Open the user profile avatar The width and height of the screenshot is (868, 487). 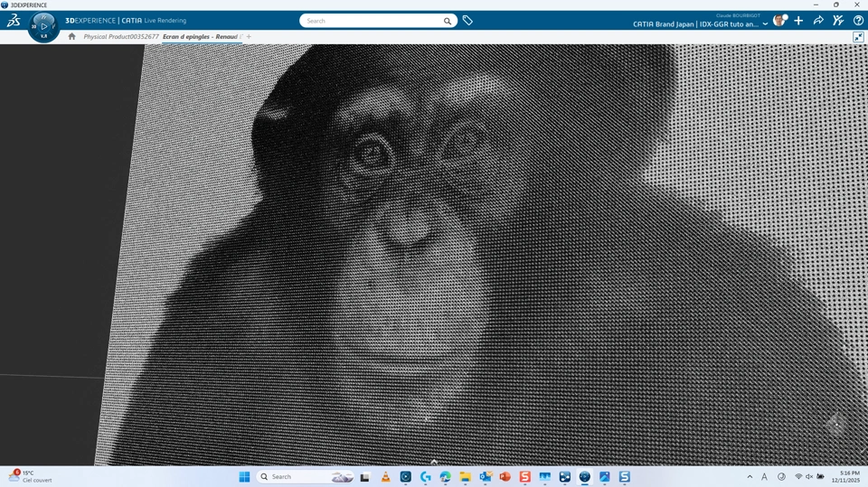coord(780,21)
